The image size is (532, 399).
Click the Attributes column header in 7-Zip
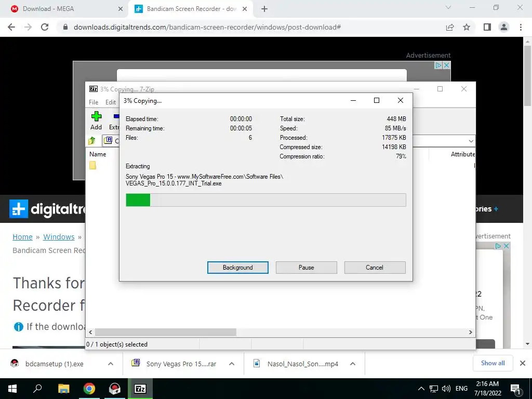tap(463, 154)
